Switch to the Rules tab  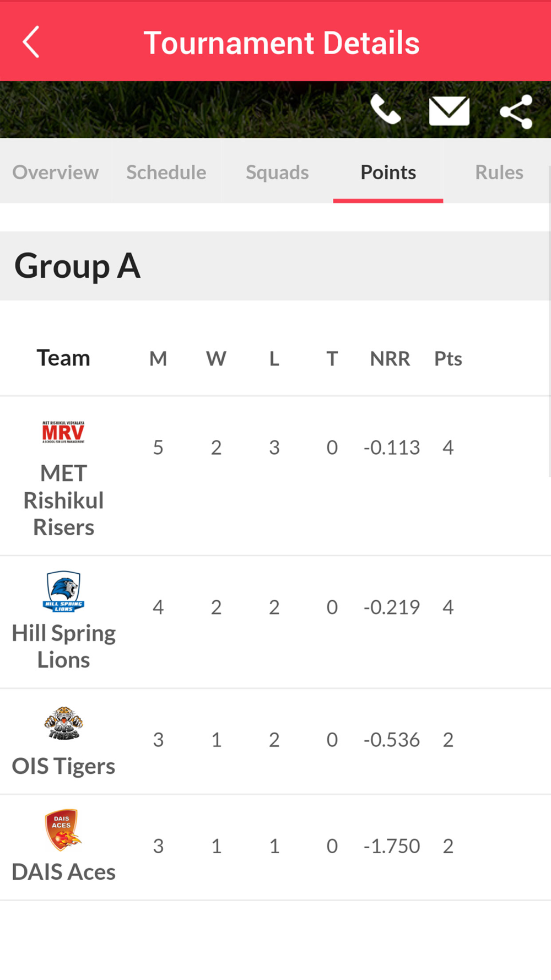499,172
